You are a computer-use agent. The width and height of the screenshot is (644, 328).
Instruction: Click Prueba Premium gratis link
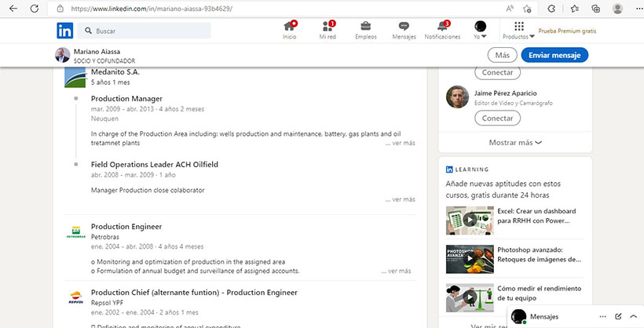point(566,31)
